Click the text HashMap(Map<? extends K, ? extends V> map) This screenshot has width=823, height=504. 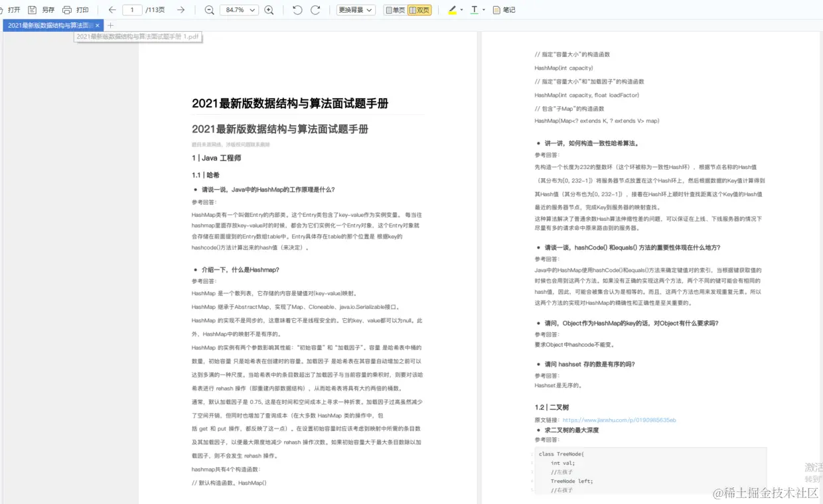click(x=597, y=121)
